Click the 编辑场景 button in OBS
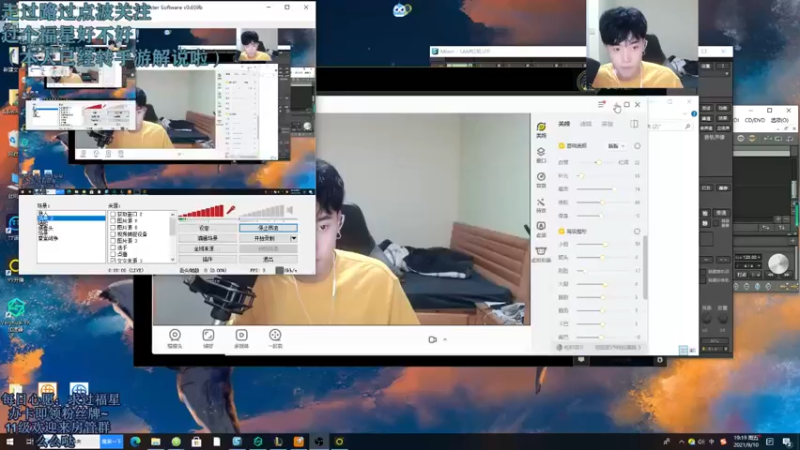Screen dimensions: 800x450 point(207,238)
